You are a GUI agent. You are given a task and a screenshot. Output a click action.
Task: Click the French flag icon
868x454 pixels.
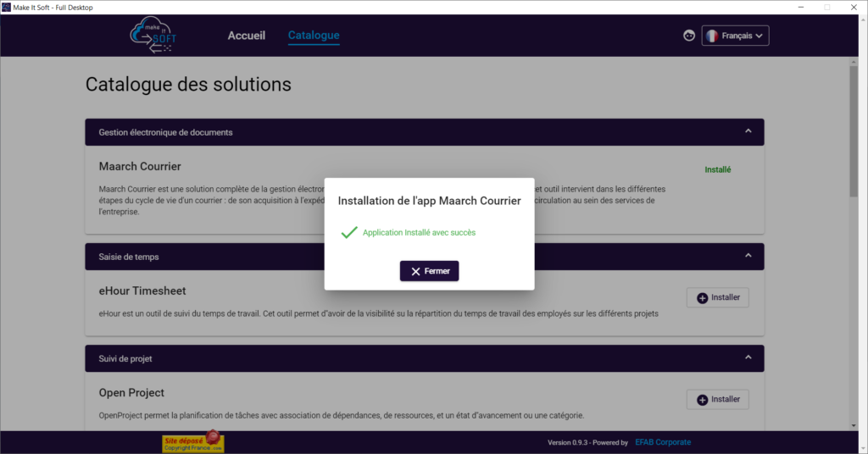point(712,36)
